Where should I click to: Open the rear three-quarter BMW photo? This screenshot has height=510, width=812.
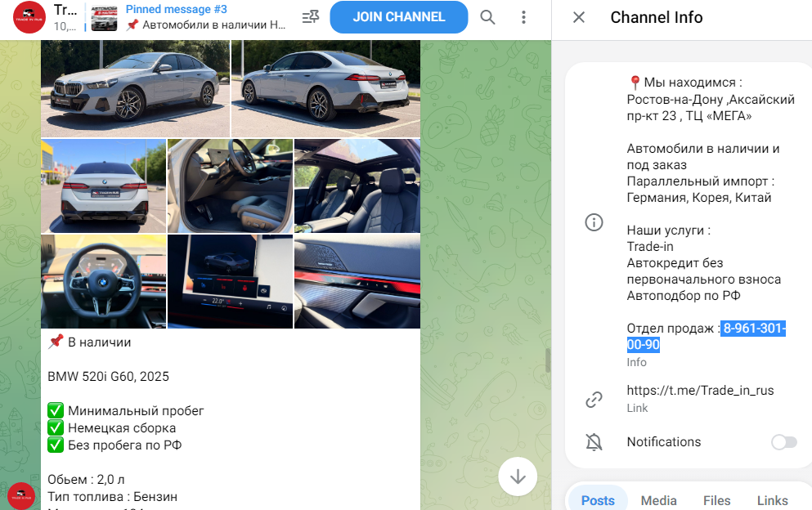pos(325,88)
